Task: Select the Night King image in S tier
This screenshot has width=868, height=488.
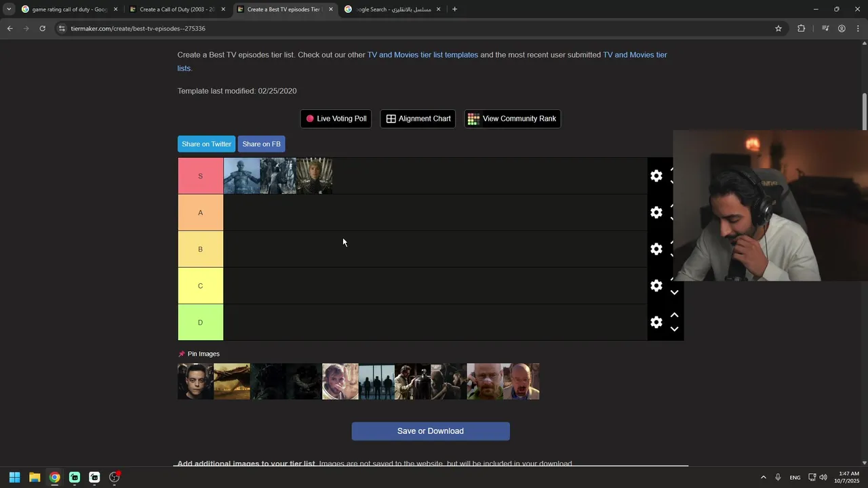Action: [241, 176]
